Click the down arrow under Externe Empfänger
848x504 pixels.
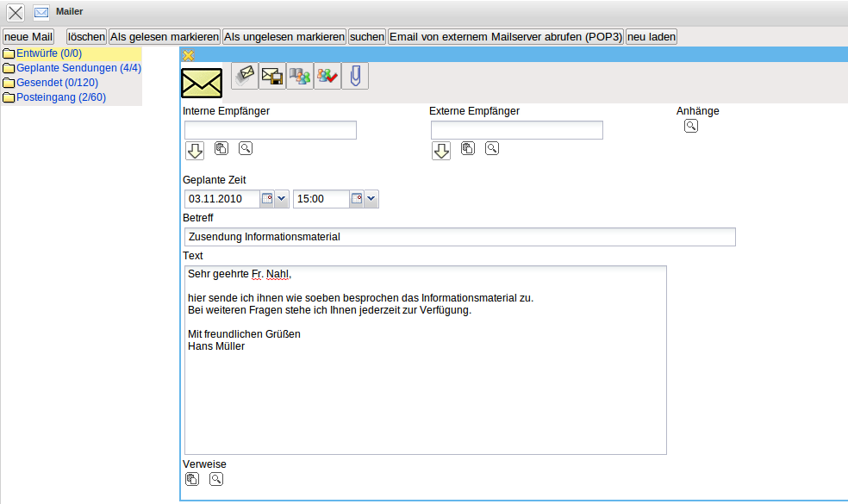(441, 151)
